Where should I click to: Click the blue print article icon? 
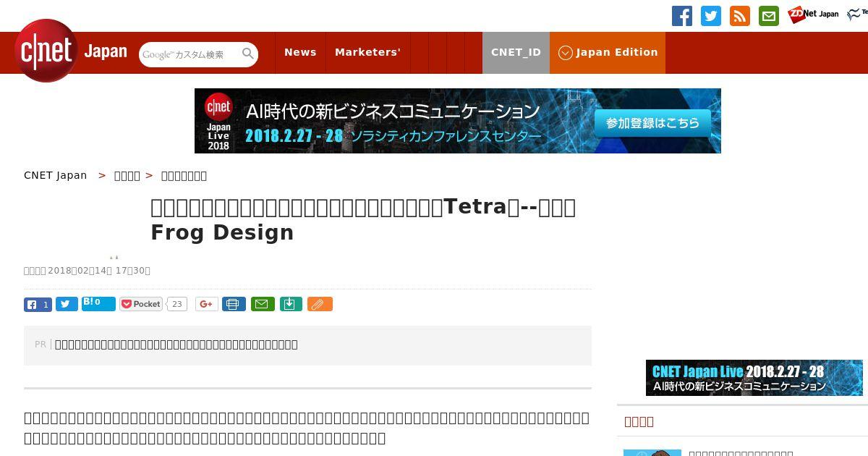click(x=234, y=305)
